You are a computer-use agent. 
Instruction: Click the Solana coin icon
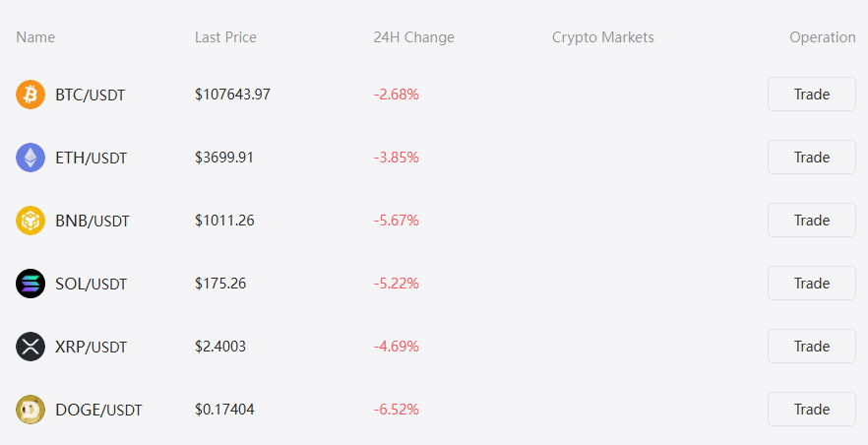[x=31, y=284]
